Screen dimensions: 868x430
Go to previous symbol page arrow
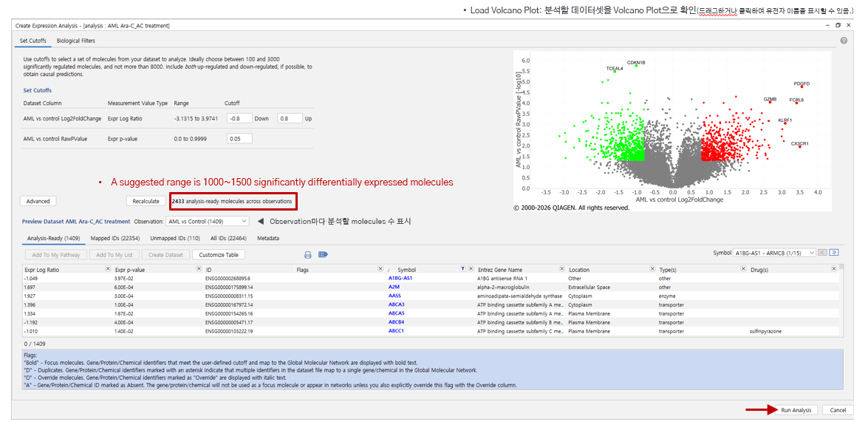[823, 253]
